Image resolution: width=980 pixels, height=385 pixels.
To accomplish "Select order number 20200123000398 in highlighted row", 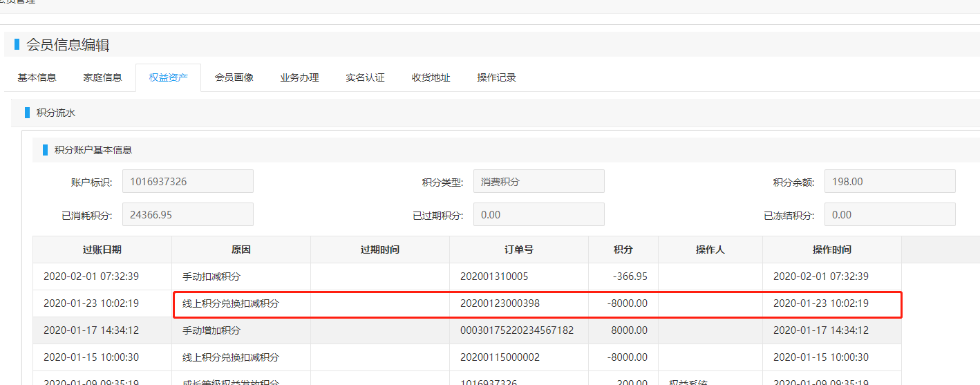I will (x=500, y=303).
